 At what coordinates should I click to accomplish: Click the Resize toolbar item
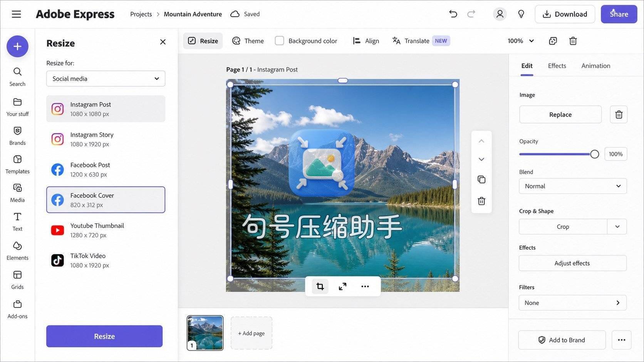click(203, 41)
